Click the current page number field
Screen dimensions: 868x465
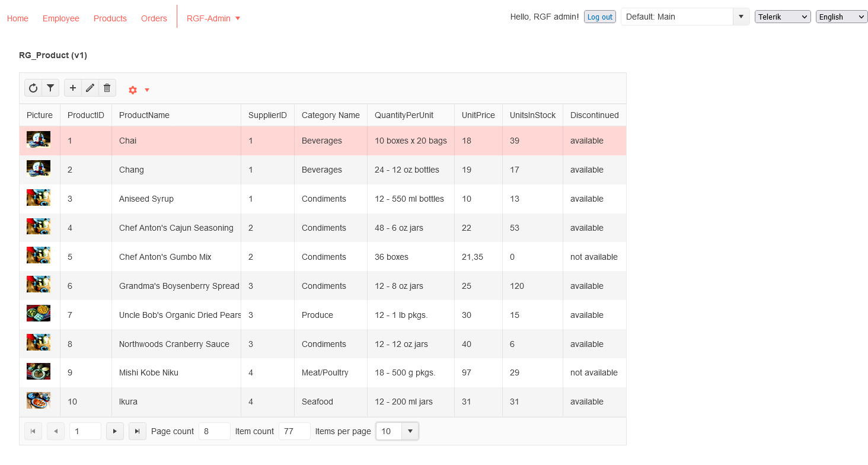85,431
